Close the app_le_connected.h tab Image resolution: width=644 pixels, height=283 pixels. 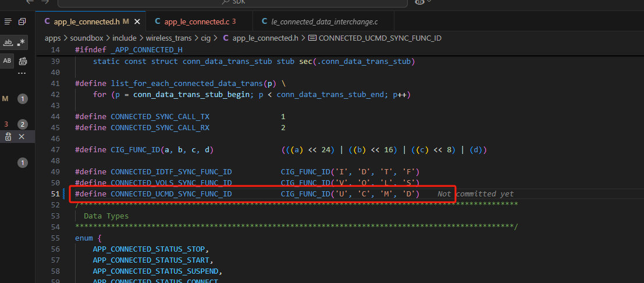[x=137, y=22]
